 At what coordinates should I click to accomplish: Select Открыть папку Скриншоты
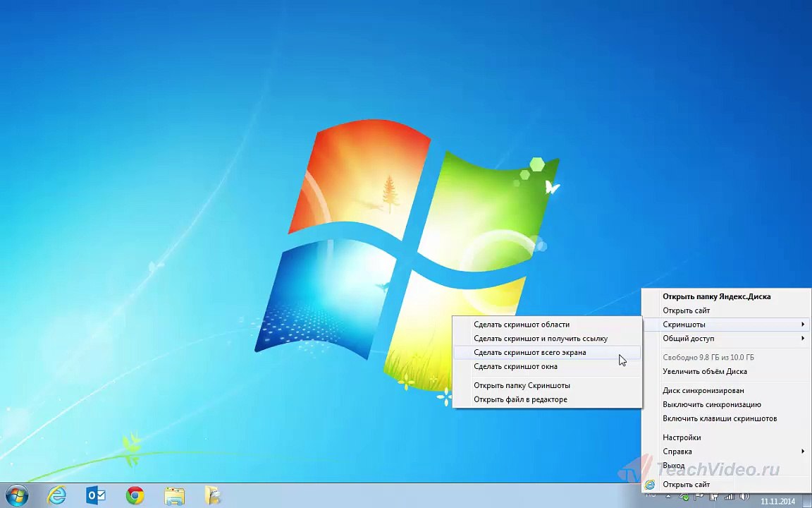point(547,386)
